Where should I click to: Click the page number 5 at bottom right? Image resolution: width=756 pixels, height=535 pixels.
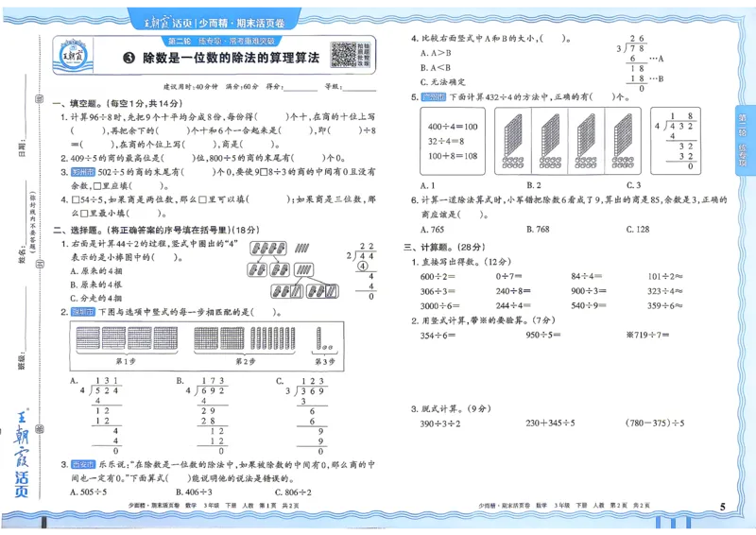[x=722, y=507]
